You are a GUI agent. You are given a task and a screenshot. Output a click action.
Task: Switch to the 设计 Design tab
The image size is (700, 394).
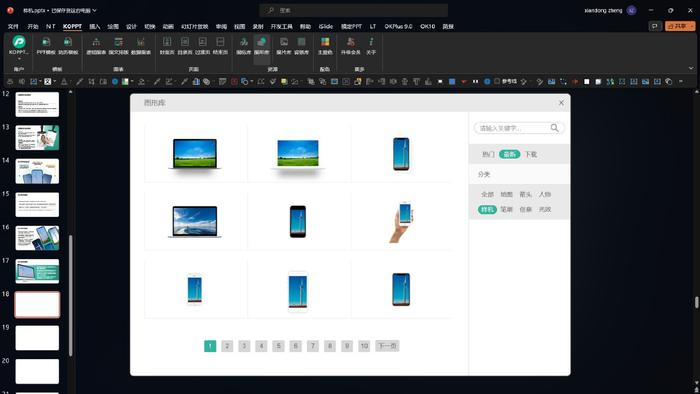pyautogui.click(x=131, y=26)
